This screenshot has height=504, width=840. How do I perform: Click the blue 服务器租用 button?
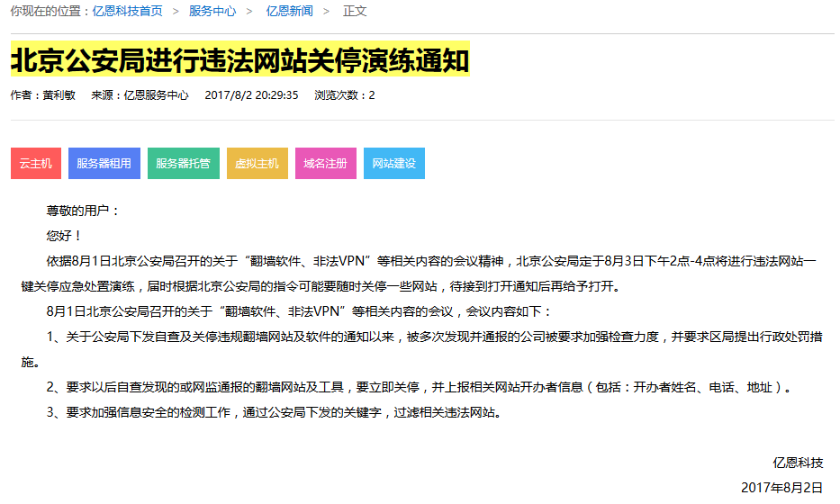click(104, 164)
